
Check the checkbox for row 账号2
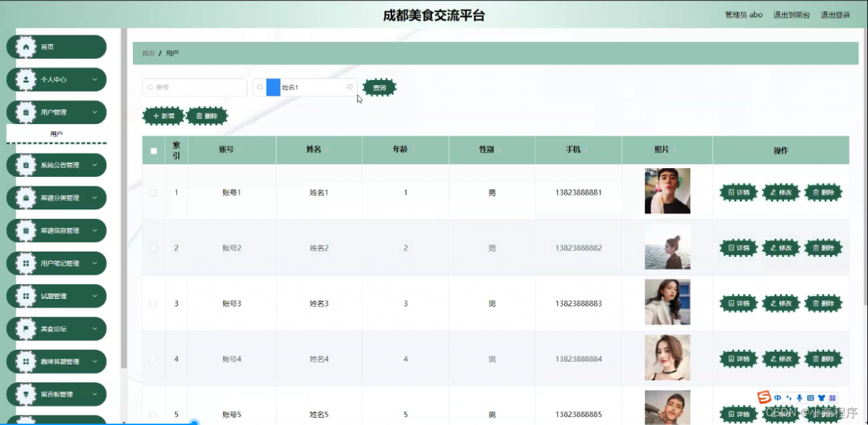tap(153, 247)
